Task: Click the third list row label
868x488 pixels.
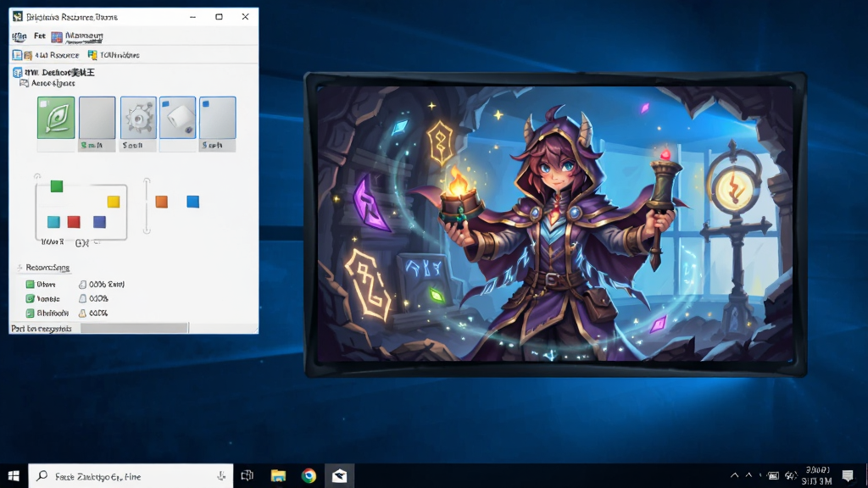Action: [x=53, y=313]
